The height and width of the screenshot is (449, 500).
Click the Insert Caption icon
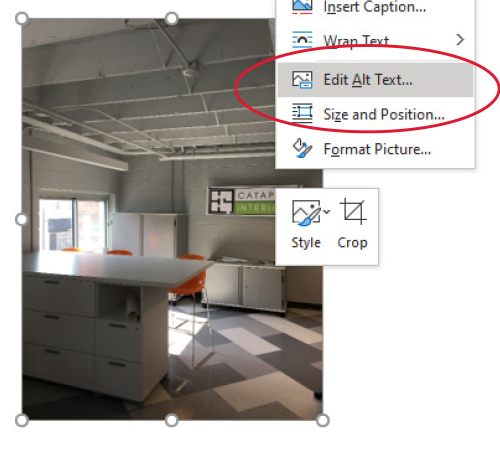tap(302, 6)
